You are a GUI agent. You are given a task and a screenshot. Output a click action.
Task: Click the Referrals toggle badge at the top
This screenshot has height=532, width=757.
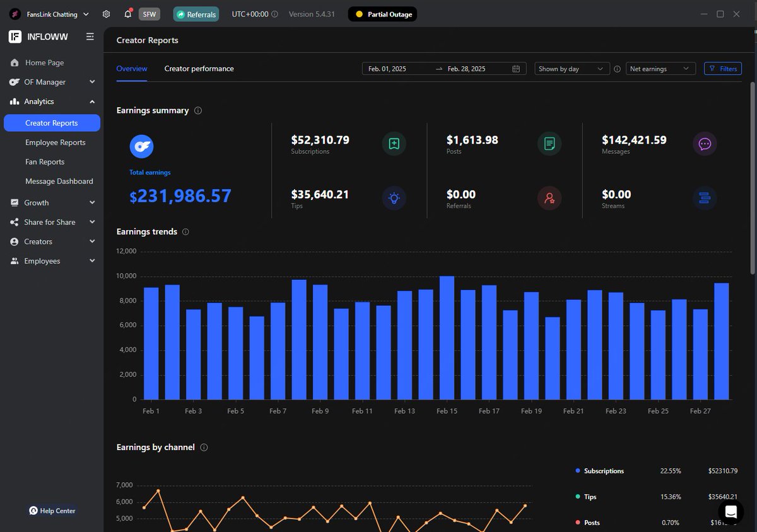tap(196, 13)
